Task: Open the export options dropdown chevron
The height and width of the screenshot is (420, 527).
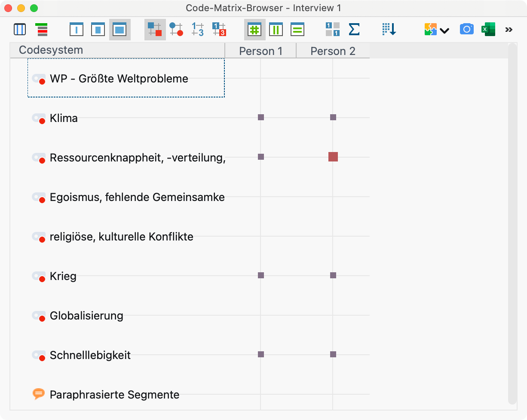Action: click(x=444, y=30)
